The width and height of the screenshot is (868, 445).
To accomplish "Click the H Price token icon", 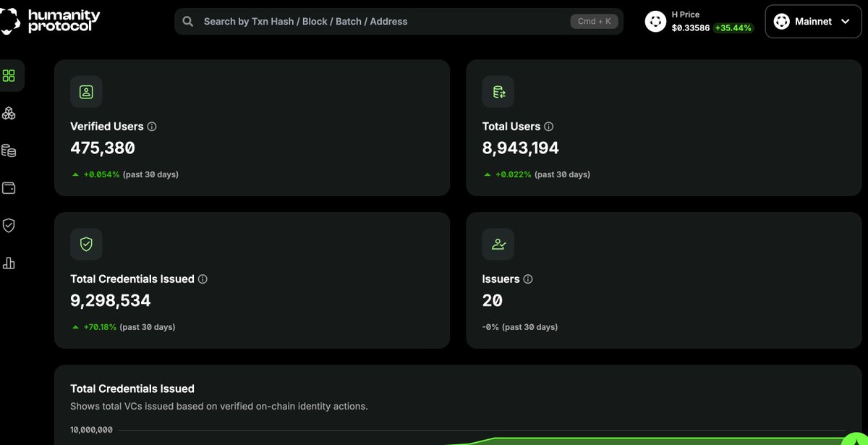I will (x=655, y=22).
